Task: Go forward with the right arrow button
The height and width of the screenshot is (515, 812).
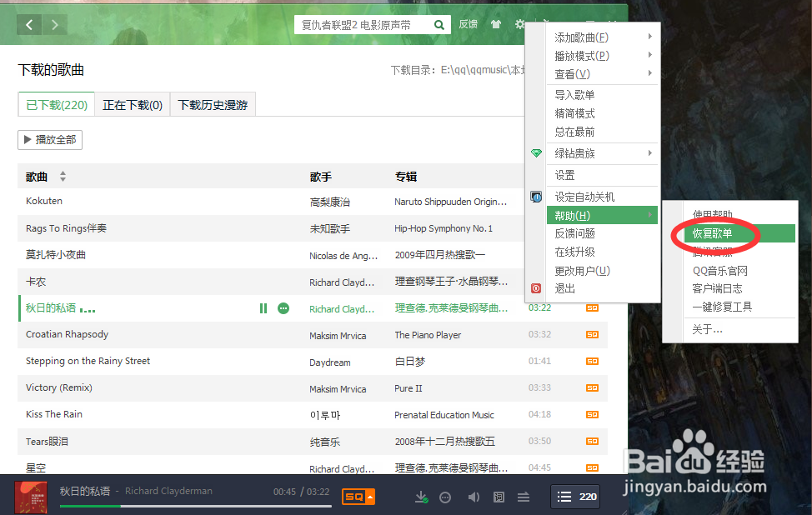Action: click(54, 24)
